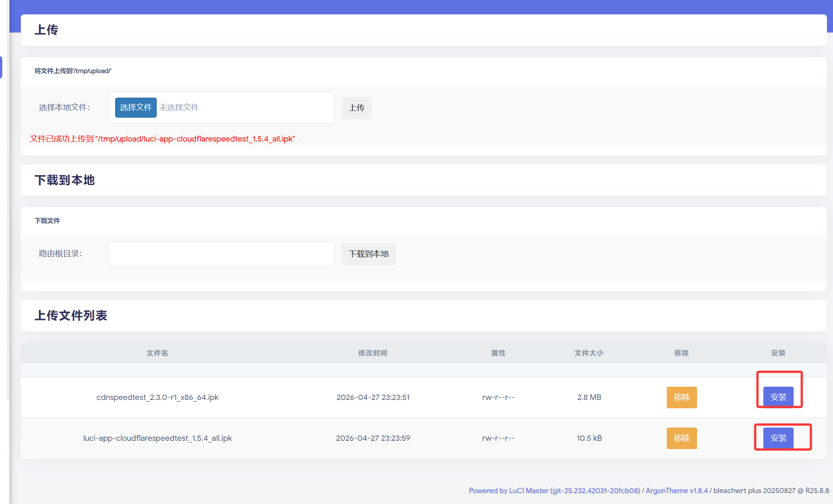Click the 上传 upload button
The image size is (833, 504).
click(356, 108)
